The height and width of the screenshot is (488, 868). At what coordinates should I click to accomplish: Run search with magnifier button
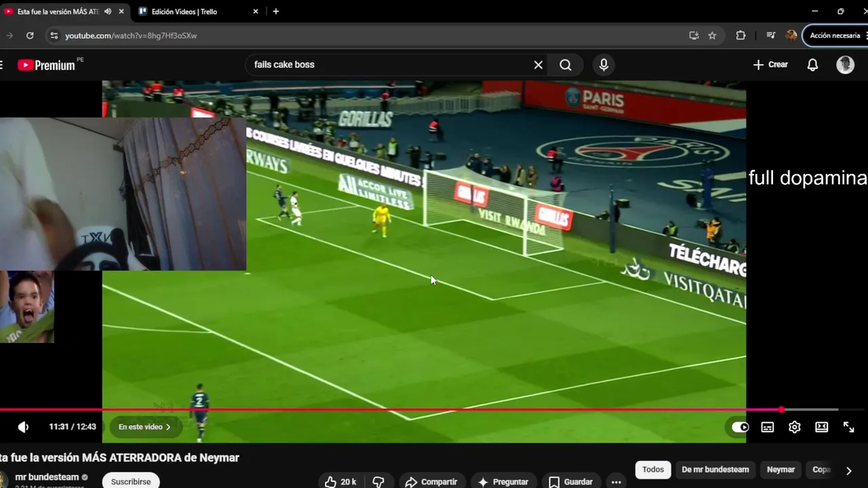(x=566, y=65)
